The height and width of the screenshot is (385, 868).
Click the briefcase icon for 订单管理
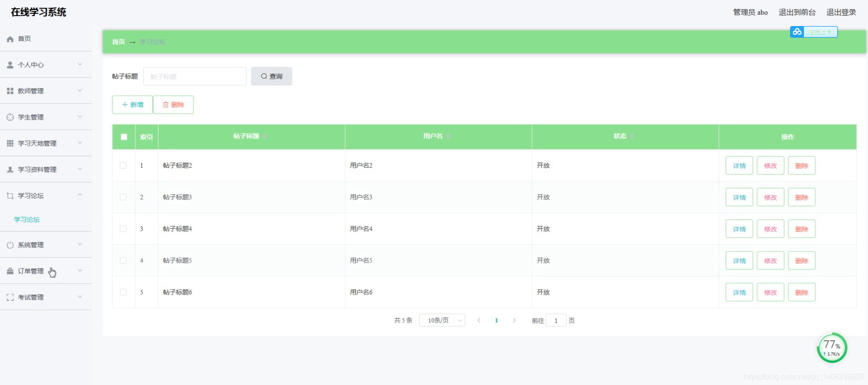[x=10, y=271]
